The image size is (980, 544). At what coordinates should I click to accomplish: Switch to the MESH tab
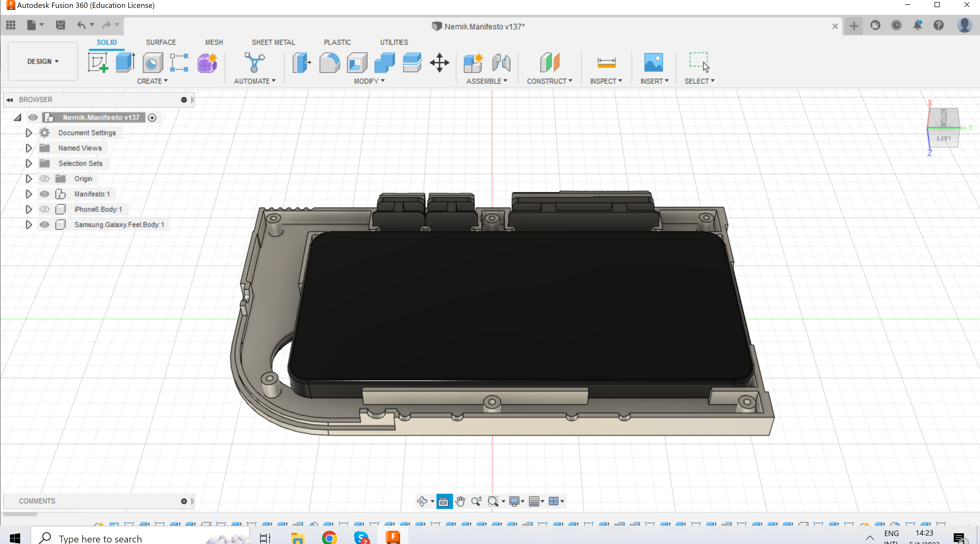click(x=214, y=42)
